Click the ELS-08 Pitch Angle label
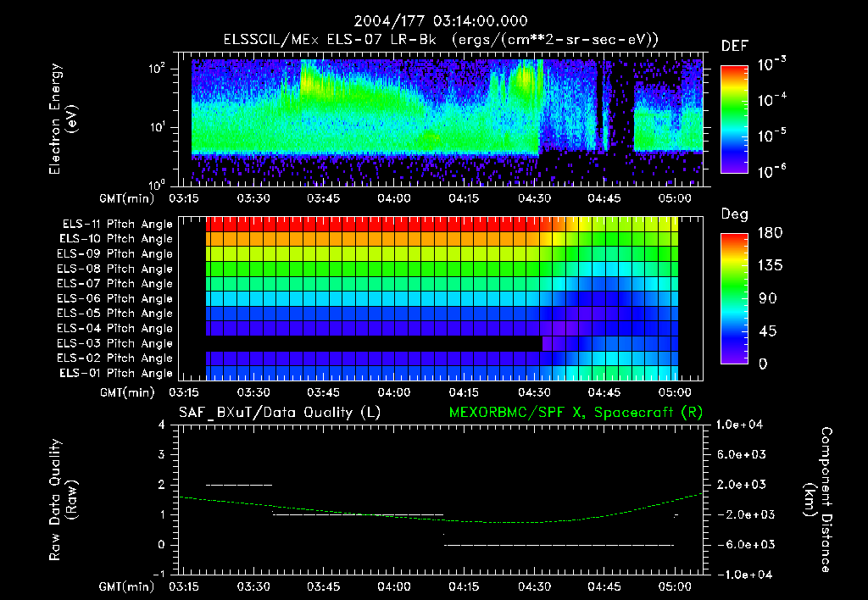 point(114,269)
